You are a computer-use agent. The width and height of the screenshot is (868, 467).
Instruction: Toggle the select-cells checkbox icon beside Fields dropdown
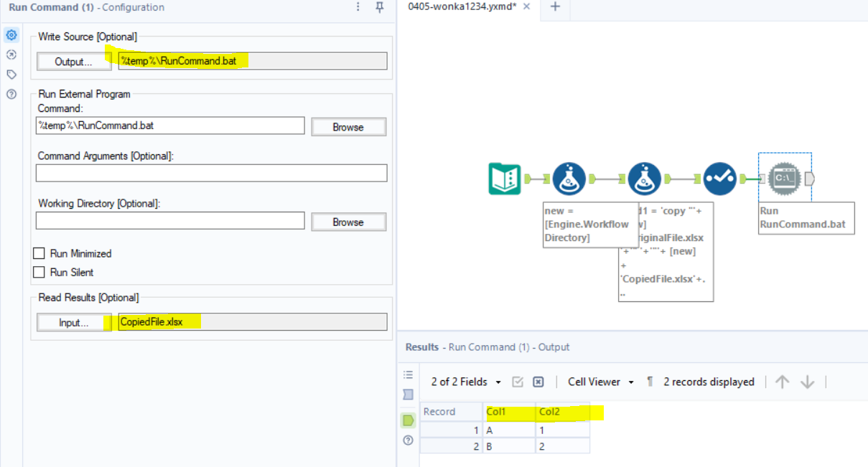coord(518,382)
